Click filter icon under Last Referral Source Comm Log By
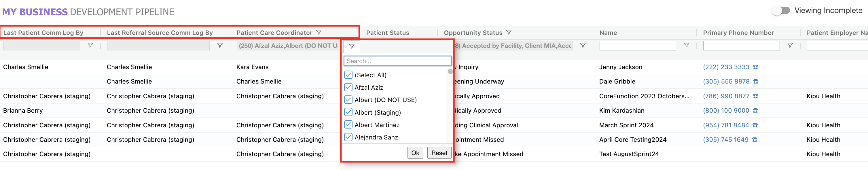The image size is (868, 170). tap(220, 45)
